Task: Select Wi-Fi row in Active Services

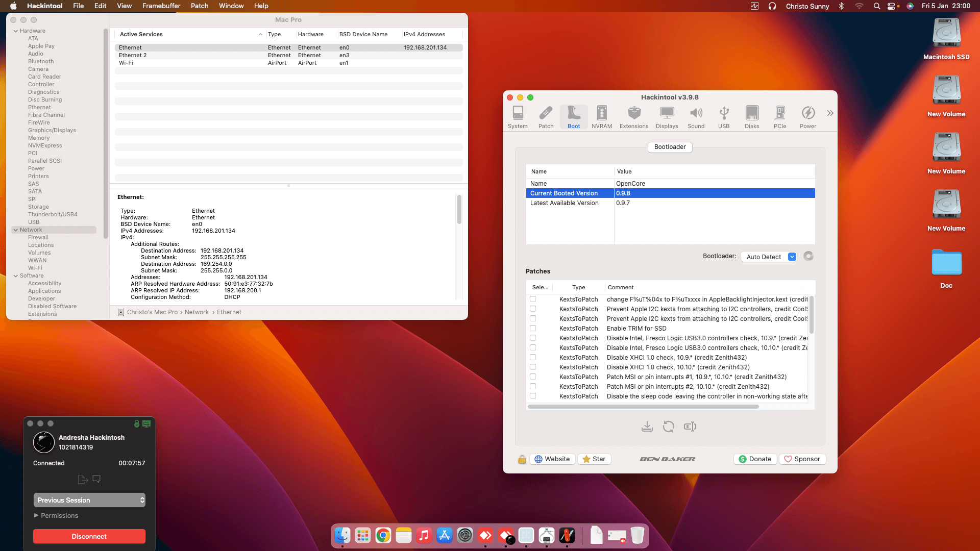Action: click(x=289, y=63)
